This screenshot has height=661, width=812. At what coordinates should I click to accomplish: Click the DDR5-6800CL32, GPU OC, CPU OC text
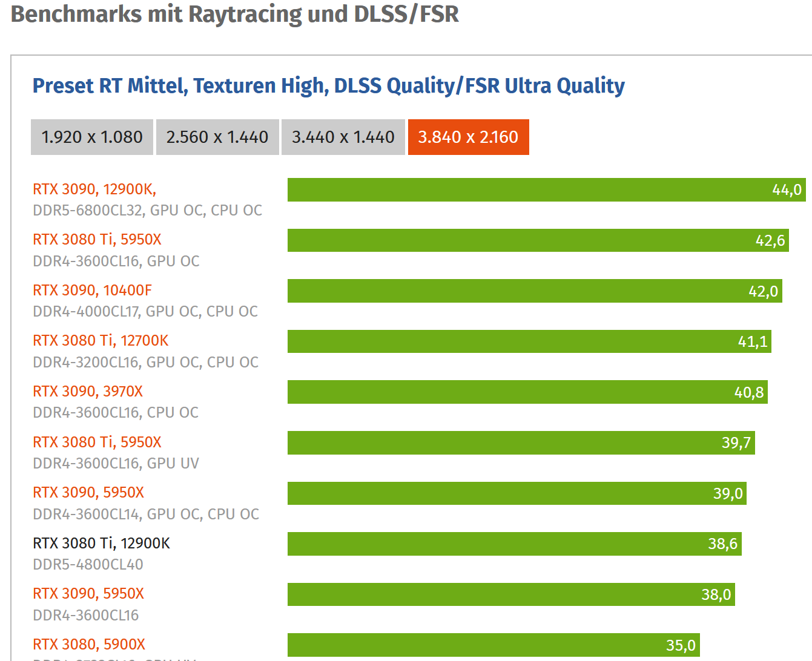pyautogui.click(x=147, y=211)
